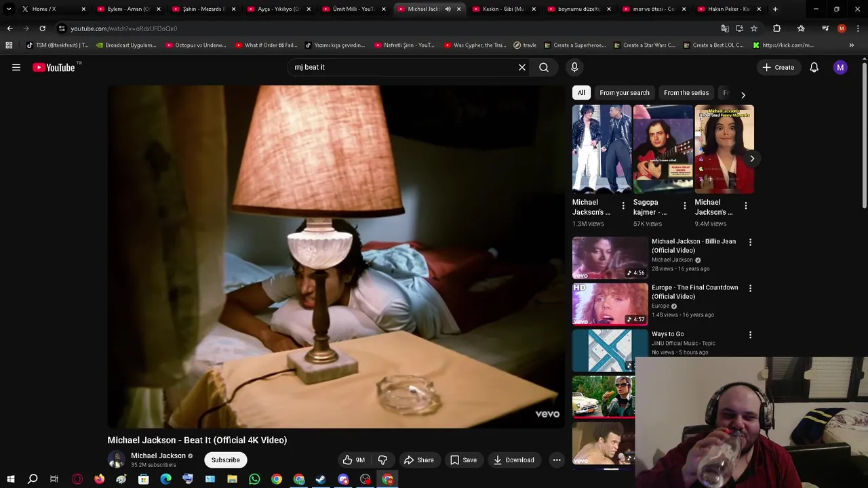This screenshot has height=488, width=868.
Task: Open options for Sagopa Kajmer Short
Action: (x=684, y=205)
